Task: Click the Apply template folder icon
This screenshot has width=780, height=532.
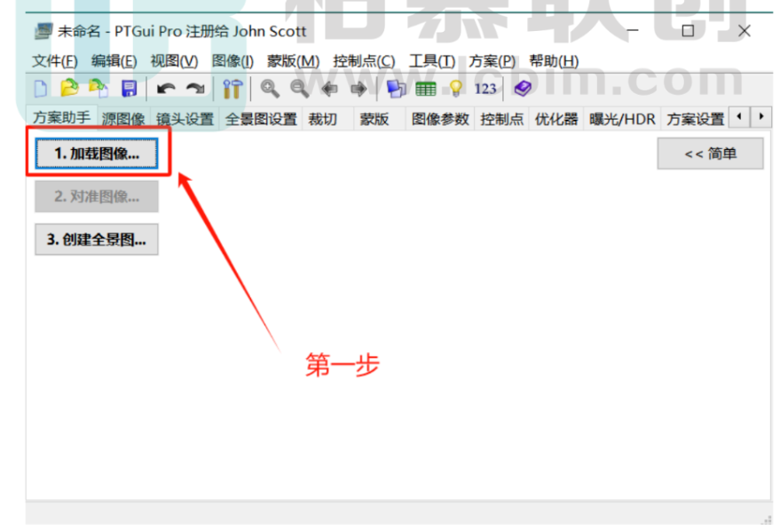Action: 98,89
